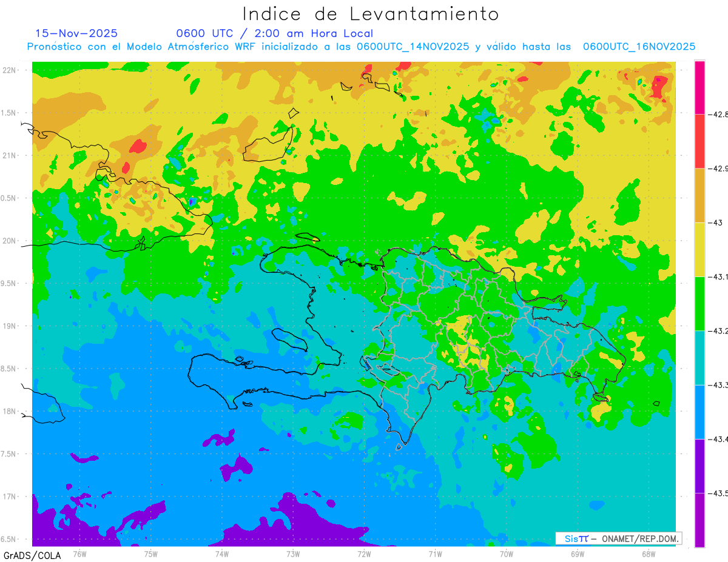Click the 17N latitude label
Image resolution: width=728 pixels, height=562 pixels.
pos(10,497)
